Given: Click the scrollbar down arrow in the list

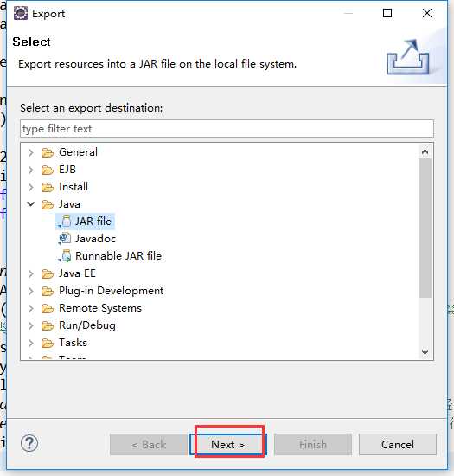Looking at the screenshot, I should pos(425,352).
